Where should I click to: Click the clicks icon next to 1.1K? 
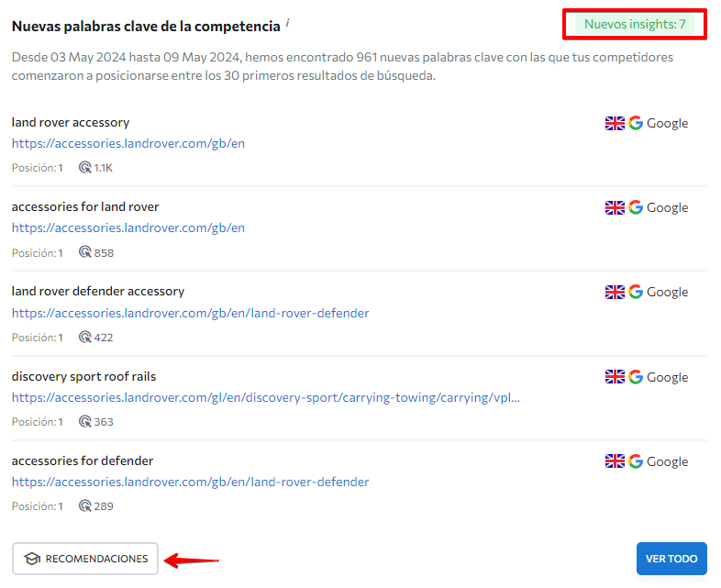85,167
